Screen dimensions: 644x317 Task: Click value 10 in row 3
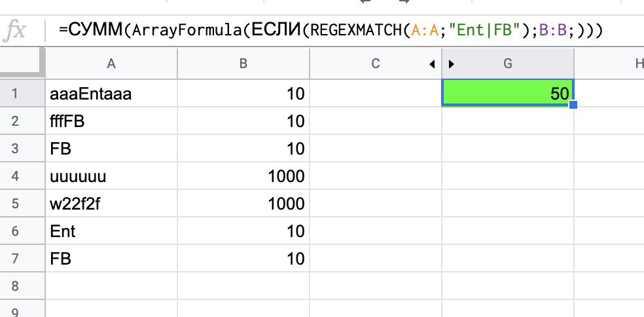243,149
